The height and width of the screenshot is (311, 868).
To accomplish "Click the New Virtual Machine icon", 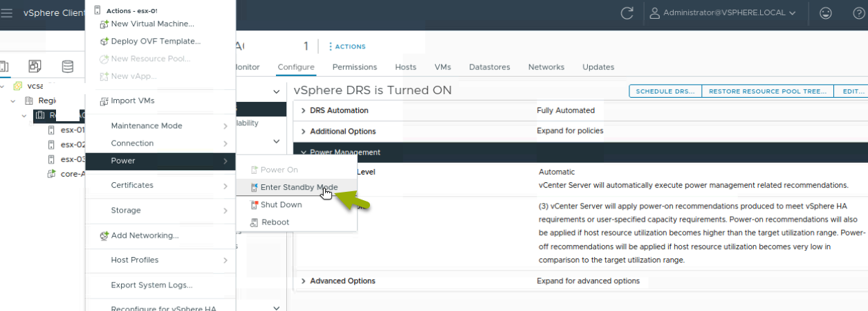I will click(x=104, y=24).
